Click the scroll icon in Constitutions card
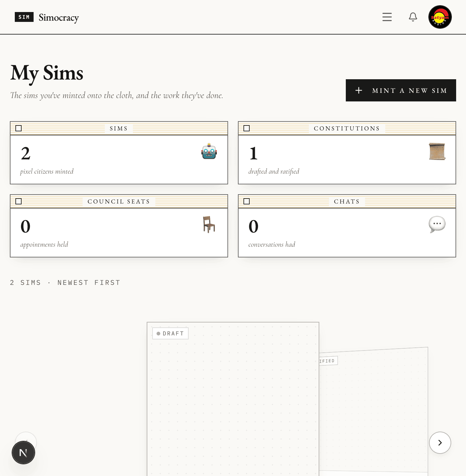 point(437,151)
